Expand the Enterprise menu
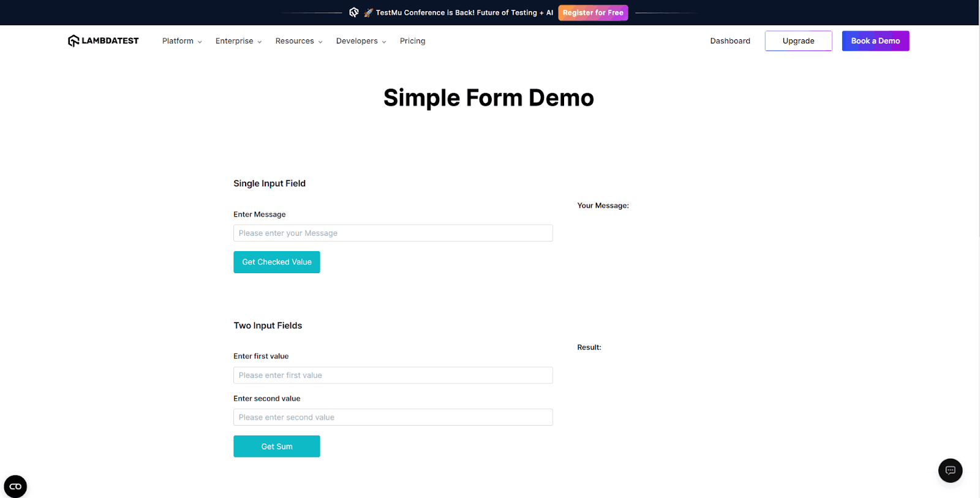This screenshot has width=980, height=498. click(238, 41)
